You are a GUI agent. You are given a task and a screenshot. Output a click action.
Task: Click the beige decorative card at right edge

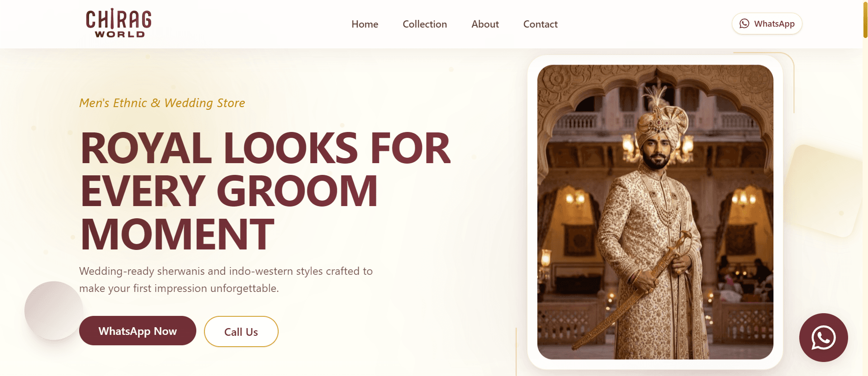point(822,190)
